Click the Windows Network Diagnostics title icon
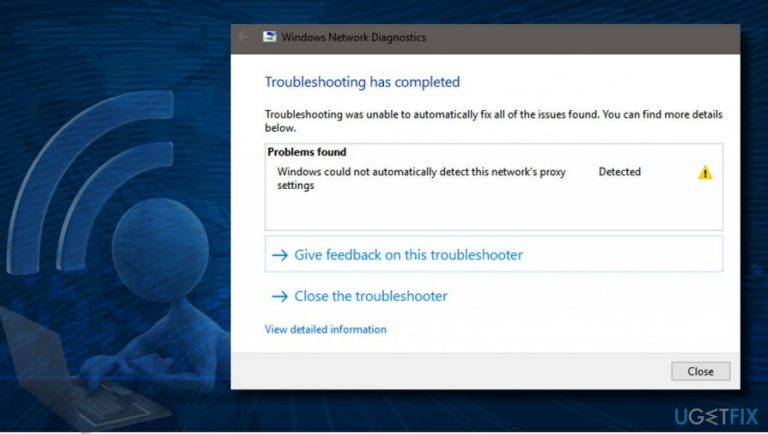 tap(269, 37)
